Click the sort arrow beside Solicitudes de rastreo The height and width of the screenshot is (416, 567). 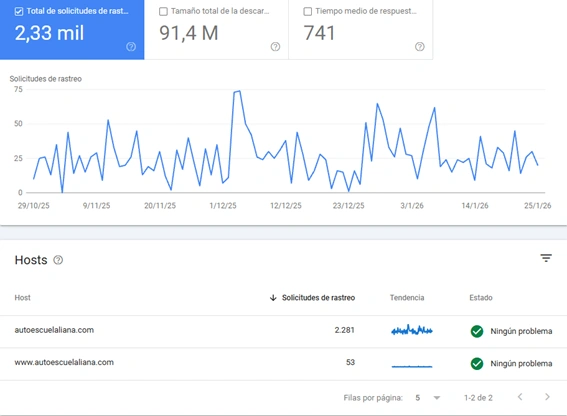pos(273,298)
